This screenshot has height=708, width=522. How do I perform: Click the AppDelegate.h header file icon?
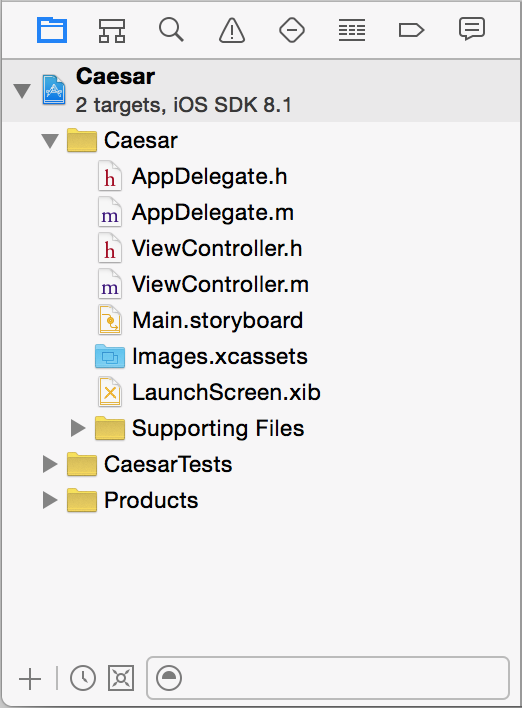(110, 177)
